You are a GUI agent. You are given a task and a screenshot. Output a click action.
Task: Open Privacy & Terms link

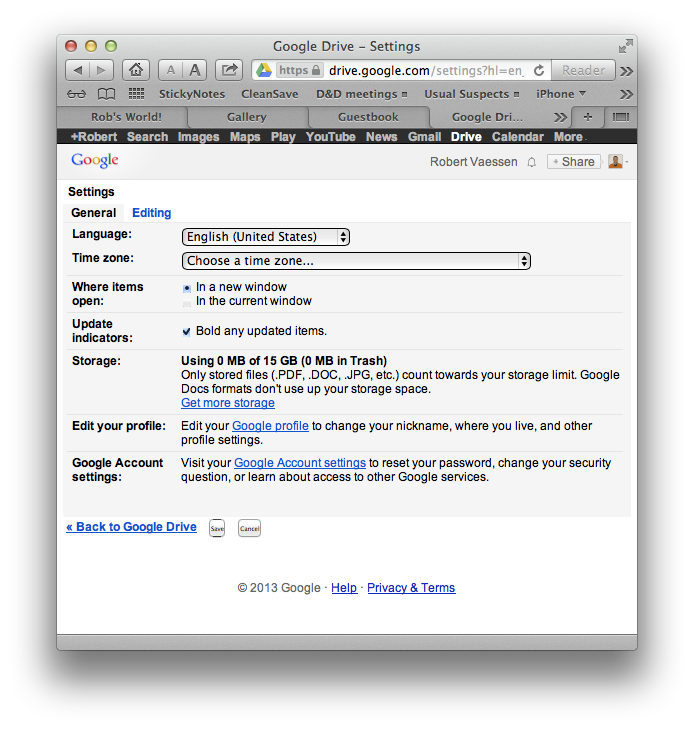[411, 588]
